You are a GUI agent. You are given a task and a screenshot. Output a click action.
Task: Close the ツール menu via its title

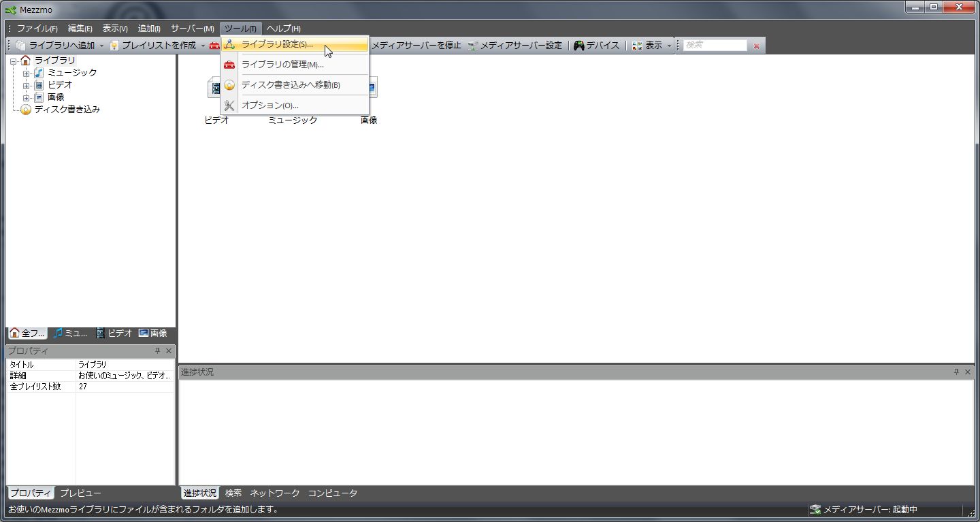click(241, 29)
